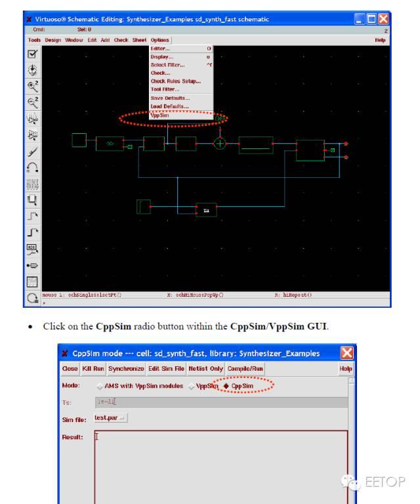Choose Check Rules Setup... entry
The height and width of the screenshot is (504, 420).
point(181,81)
